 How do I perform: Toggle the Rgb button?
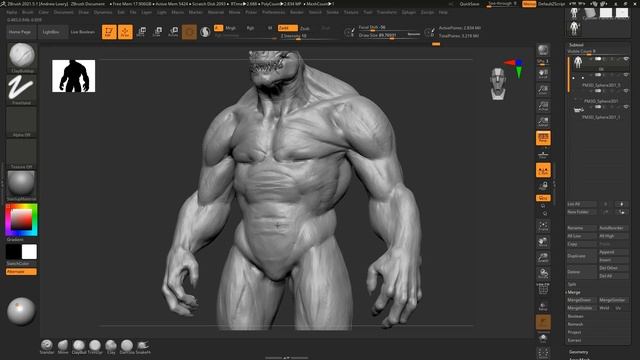click(250, 28)
